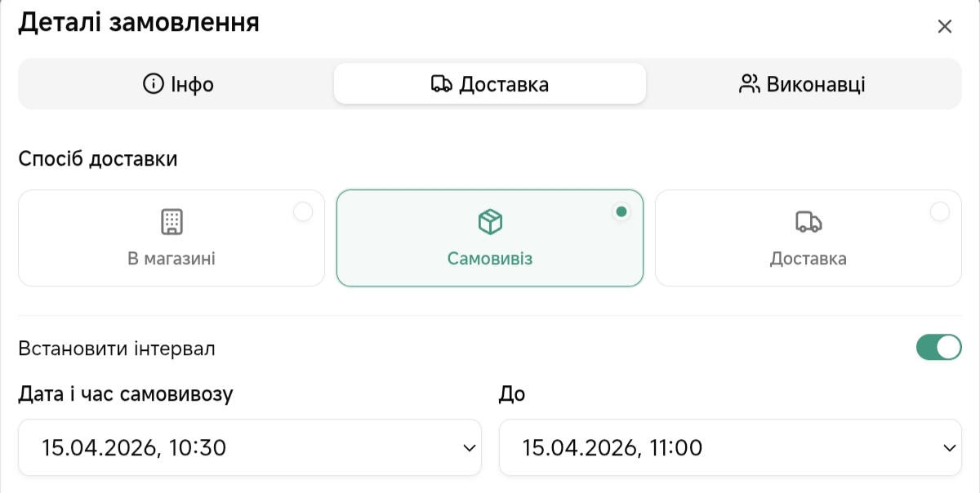The height and width of the screenshot is (493, 980).
Task: Switch to the Виконавці tab
Action: (x=802, y=84)
